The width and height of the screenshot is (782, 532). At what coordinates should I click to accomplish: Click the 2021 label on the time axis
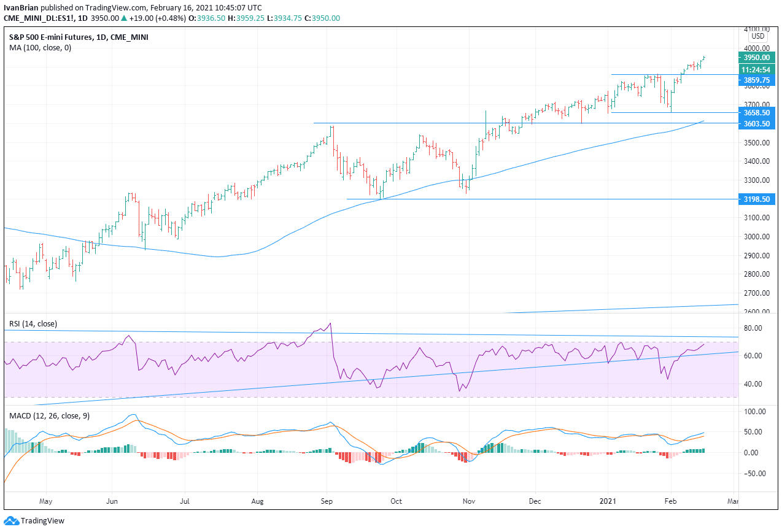pos(608,501)
